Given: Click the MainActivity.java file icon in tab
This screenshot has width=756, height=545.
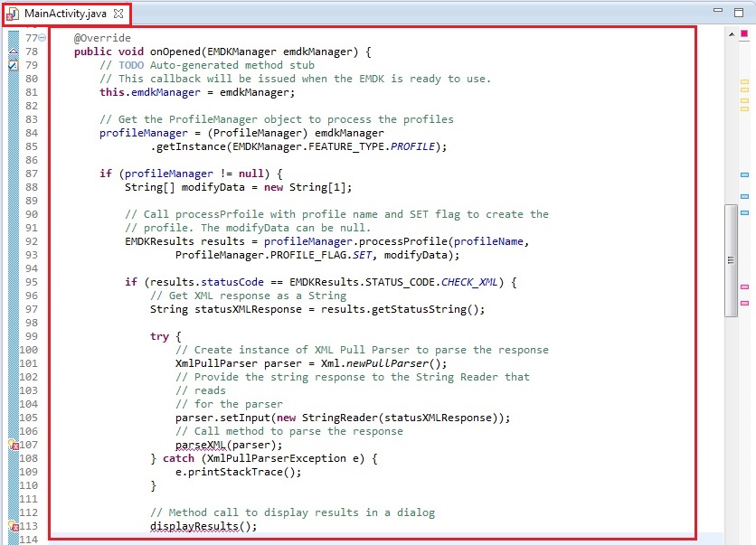Looking at the screenshot, I should [x=13, y=14].
